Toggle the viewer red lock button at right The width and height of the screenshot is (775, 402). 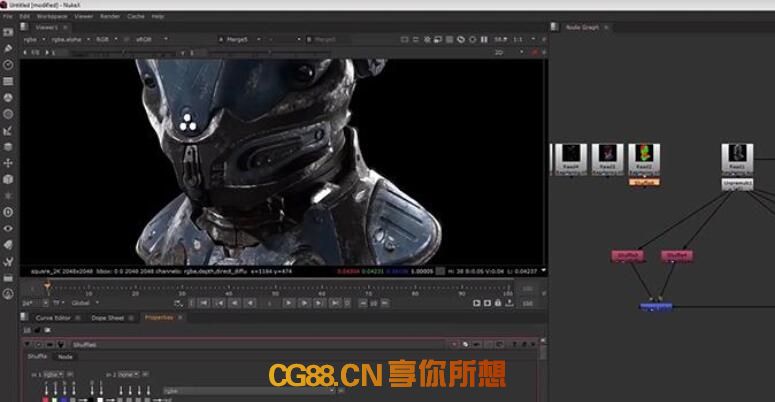click(534, 52)
